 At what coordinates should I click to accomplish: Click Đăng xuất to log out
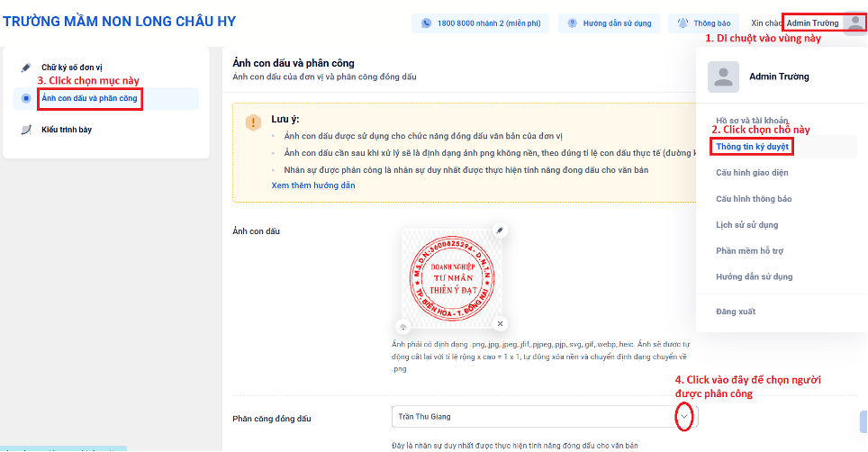coord(736,312)
